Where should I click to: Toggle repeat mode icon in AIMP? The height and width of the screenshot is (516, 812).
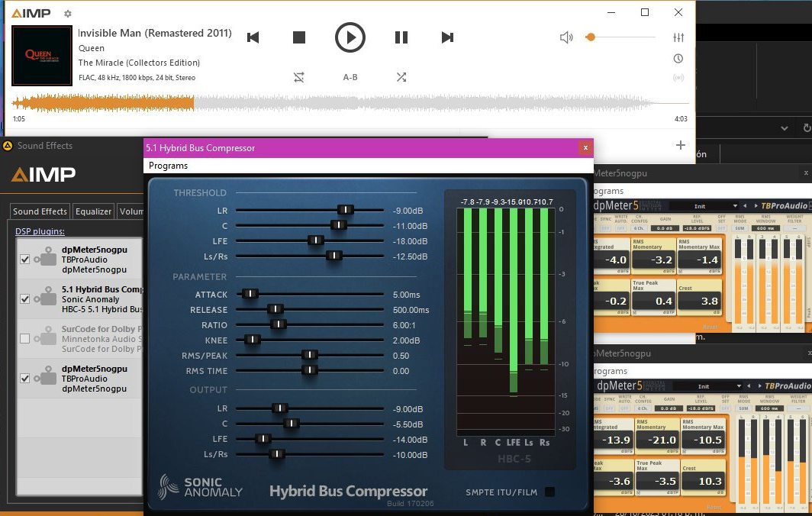pyautogui.click(x=299, y=77)
